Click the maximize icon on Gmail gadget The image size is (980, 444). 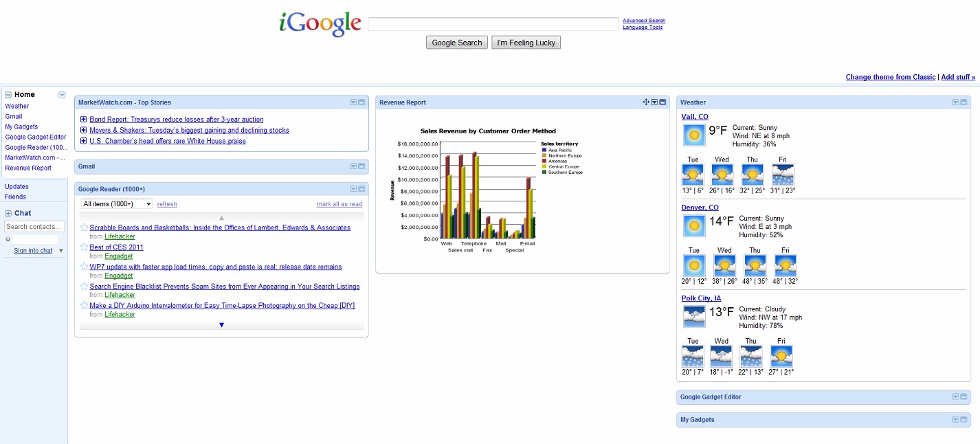tap(362, 166)
